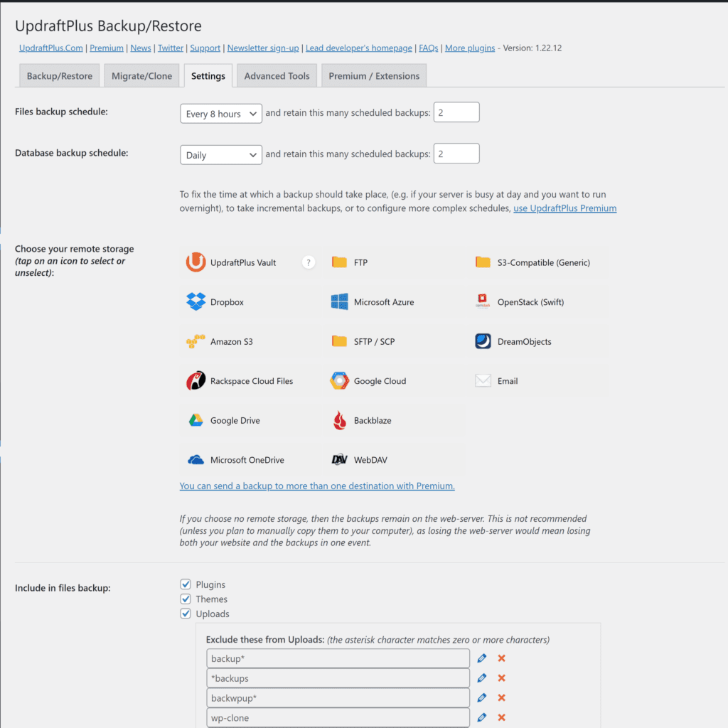Open the Premium / Extensions tab

tap(374, 75)
